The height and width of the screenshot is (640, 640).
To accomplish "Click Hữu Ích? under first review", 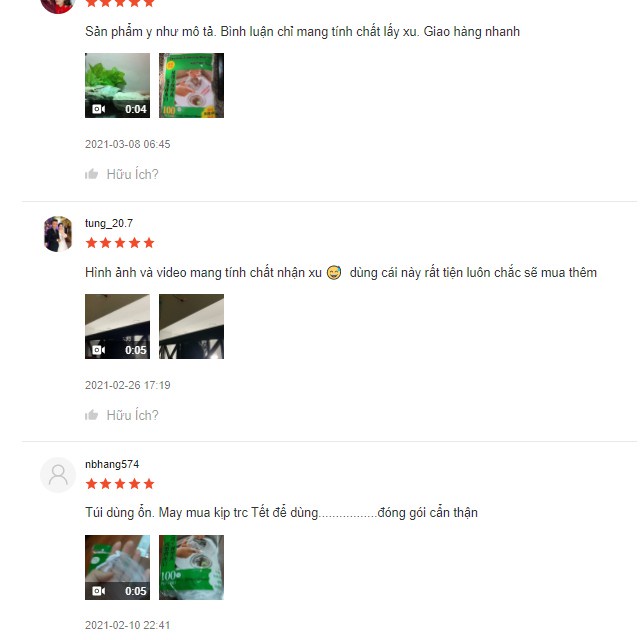I will (132, 174).
